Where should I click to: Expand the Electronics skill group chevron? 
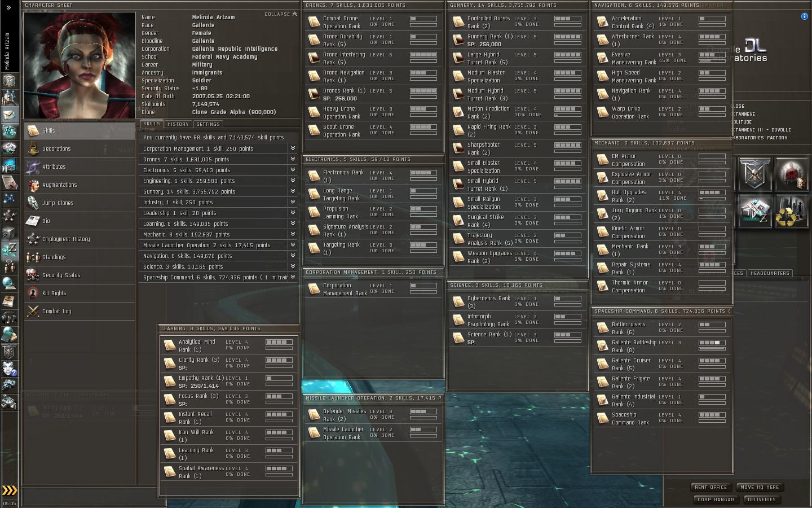click(293, 170)
